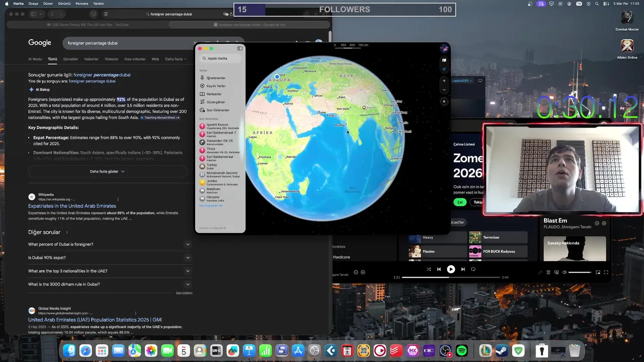Expand 'Is Dubai 90% expat?' question
The height and width of the screenshot is (362, 644).
[x=109, y=257]
